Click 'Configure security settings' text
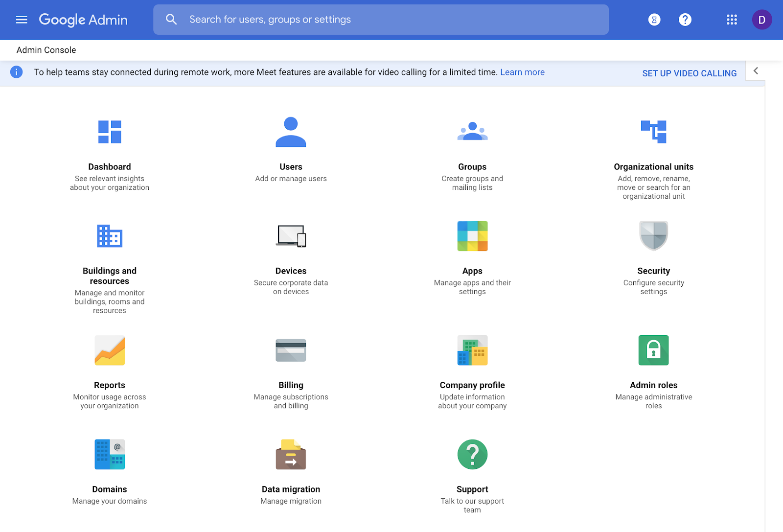 pyautogui.click(x=654, y=287)
